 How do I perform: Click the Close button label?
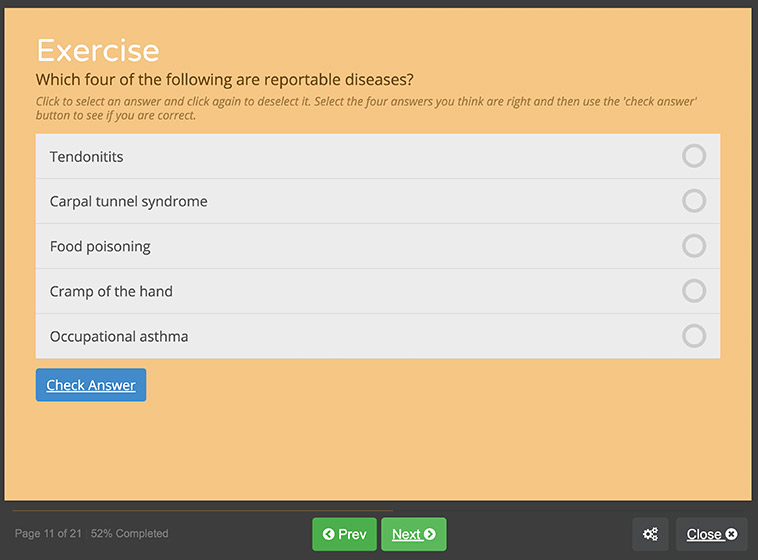pos(704,534)
